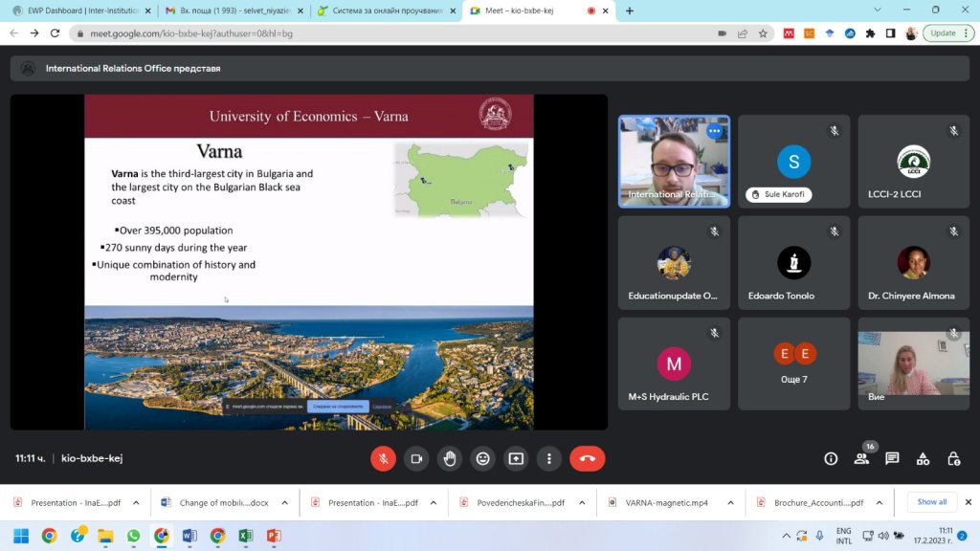Open tab search dropdown arrow
Image resolution: width=980 pixels, height=551 pixels.
coord(878,10)
